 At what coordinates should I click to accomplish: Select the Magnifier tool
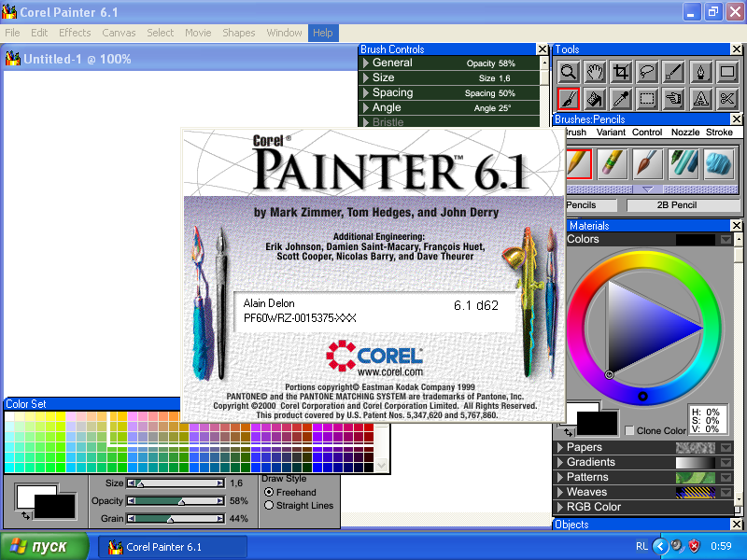coord(569,73)
